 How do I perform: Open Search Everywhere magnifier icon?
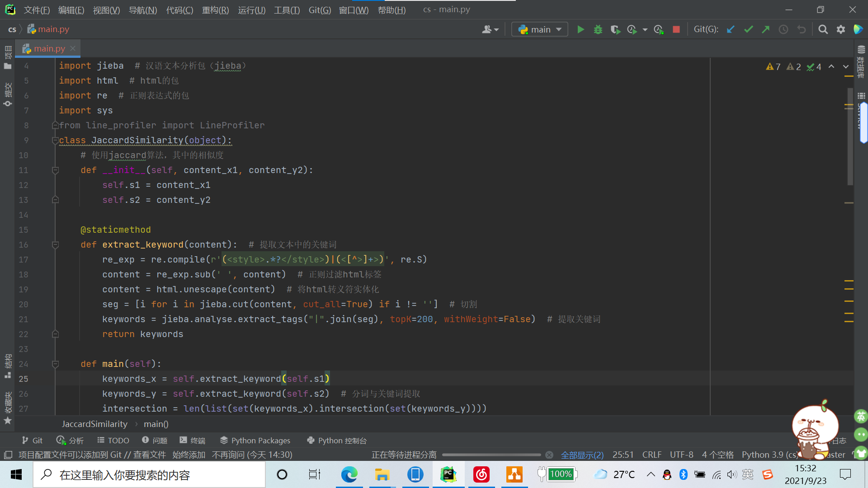(823, 29)
